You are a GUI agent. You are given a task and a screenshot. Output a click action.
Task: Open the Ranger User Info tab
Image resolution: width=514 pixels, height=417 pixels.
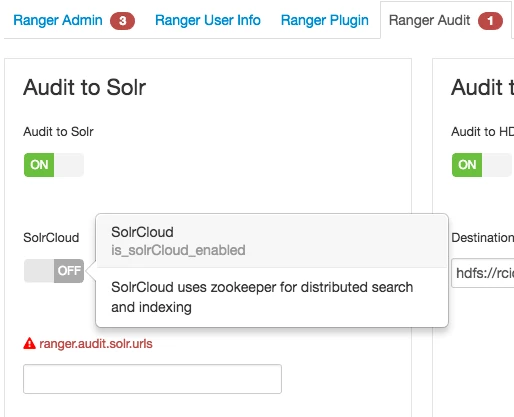tap(208, 20)
